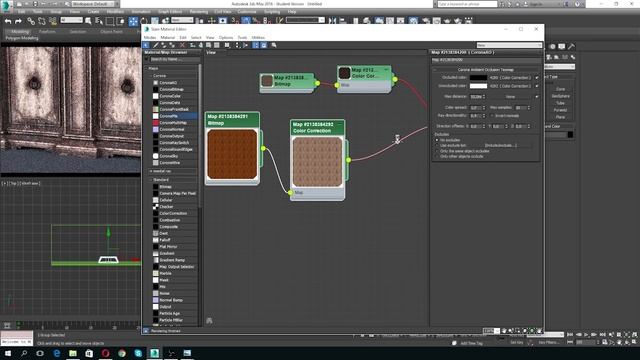This screenshot has width=640, height=360.
Task: Open File Explorer from the taskbar
Action: click(x=73, y=353)
